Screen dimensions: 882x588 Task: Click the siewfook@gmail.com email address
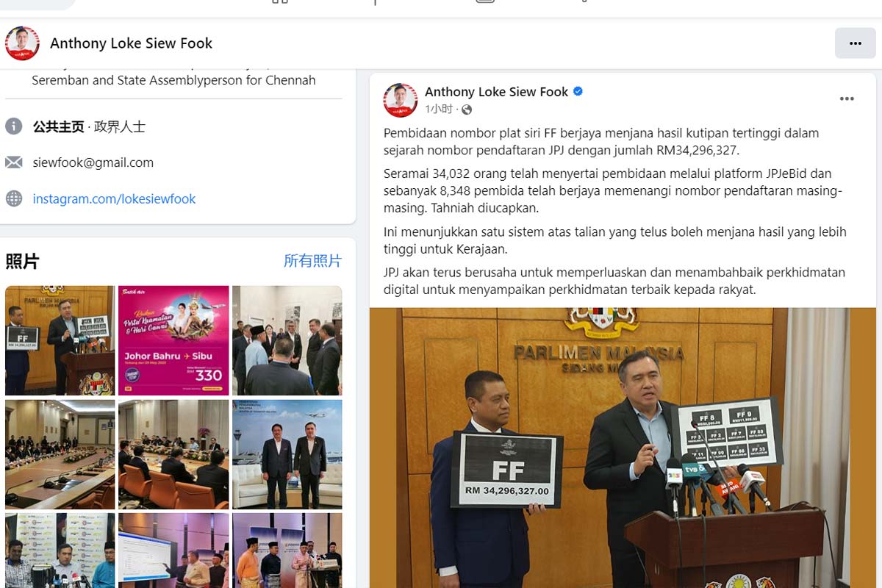(93, 162)
